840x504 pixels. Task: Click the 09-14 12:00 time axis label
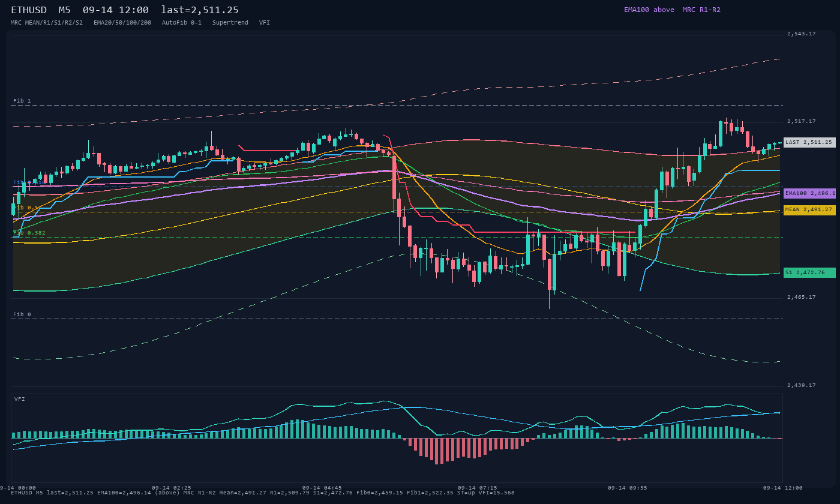[x=782, y=488]
